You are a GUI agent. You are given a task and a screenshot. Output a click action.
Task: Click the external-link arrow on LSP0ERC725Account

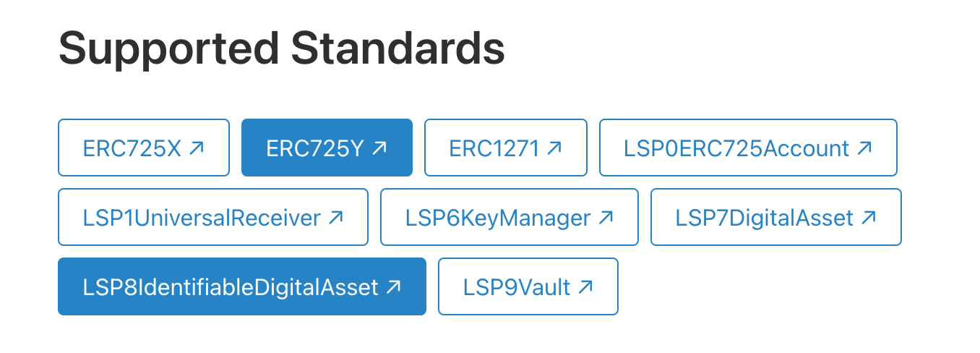864,148
